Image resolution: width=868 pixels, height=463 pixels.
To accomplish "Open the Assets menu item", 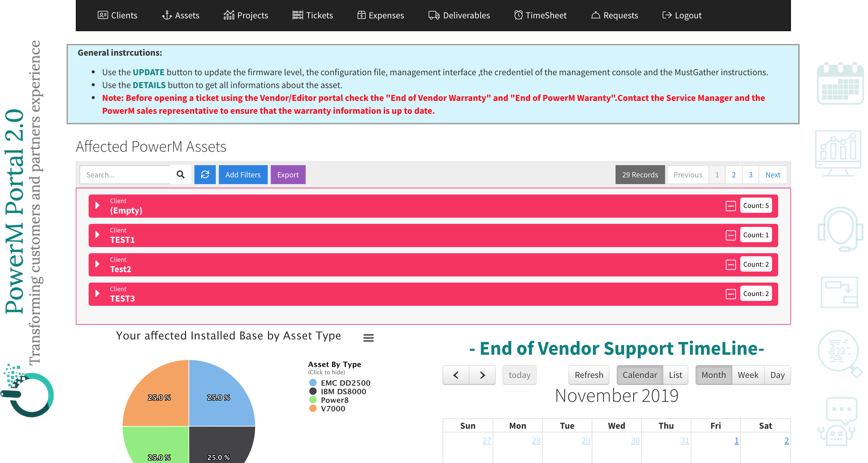I will 180,15.
